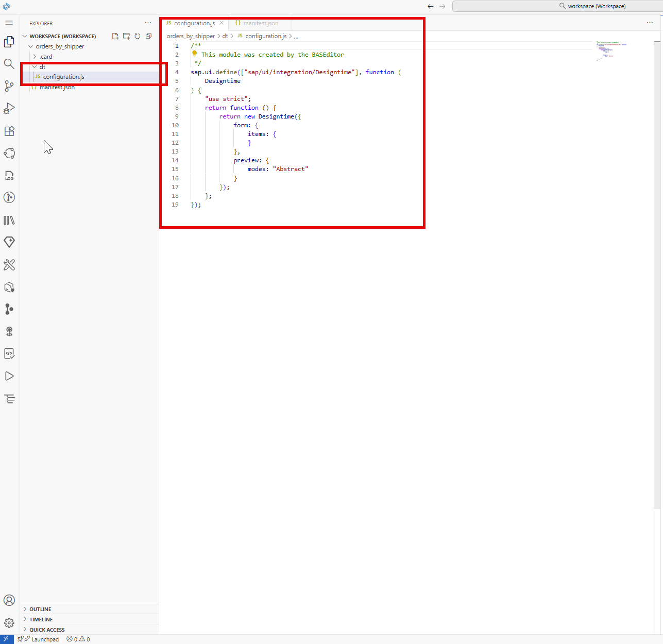The width and height of the screenshot is (663, 644).
Task: Click orders_by_shipper in breadcrumb
Action: tap(191, 36)
